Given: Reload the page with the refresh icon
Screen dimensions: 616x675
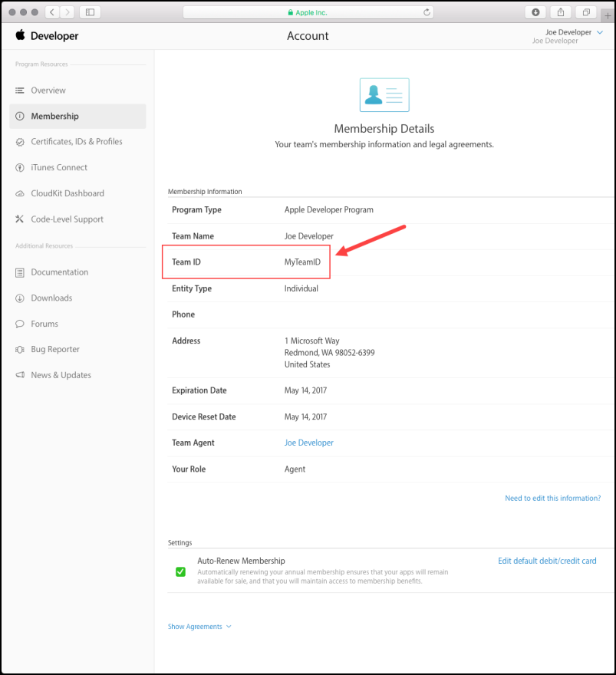Looking at the screenshot, I should click(x=427, y=12).
